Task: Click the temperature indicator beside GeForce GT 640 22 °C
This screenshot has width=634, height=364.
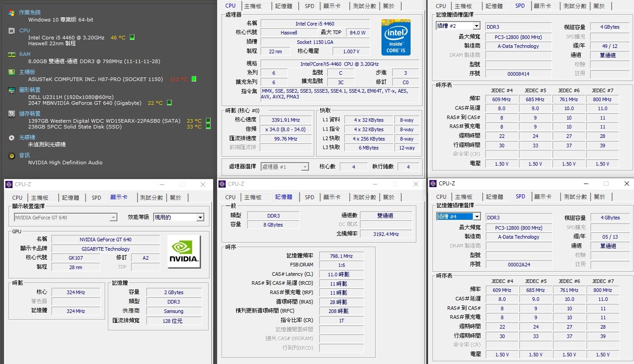Action: tap(169, 103)
